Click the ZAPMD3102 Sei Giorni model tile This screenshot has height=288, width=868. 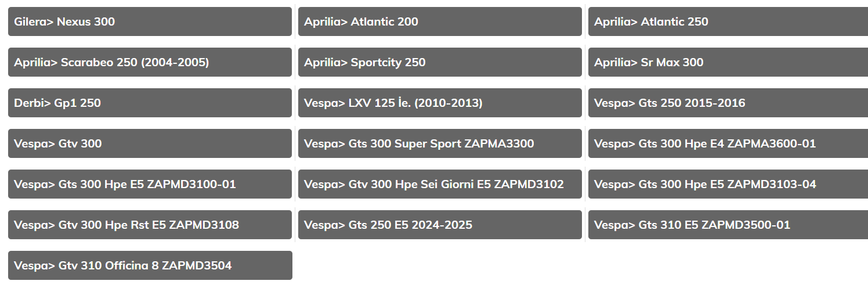pos(440,184)
